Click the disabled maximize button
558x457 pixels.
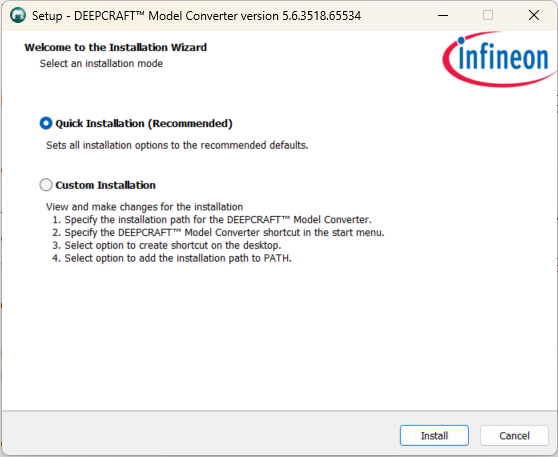point(488,15)
